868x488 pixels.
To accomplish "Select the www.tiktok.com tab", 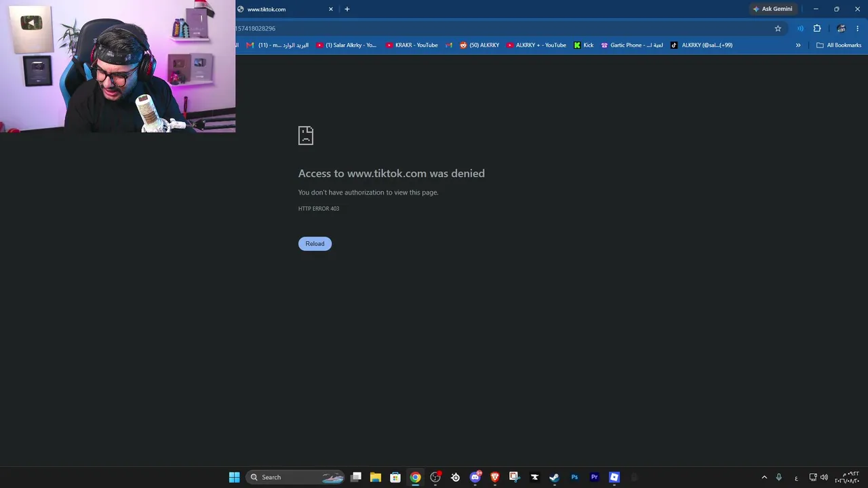I will (285, 9).
